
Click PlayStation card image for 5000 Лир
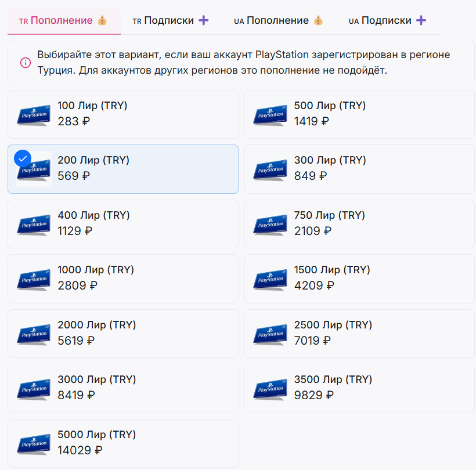[34, 444]
